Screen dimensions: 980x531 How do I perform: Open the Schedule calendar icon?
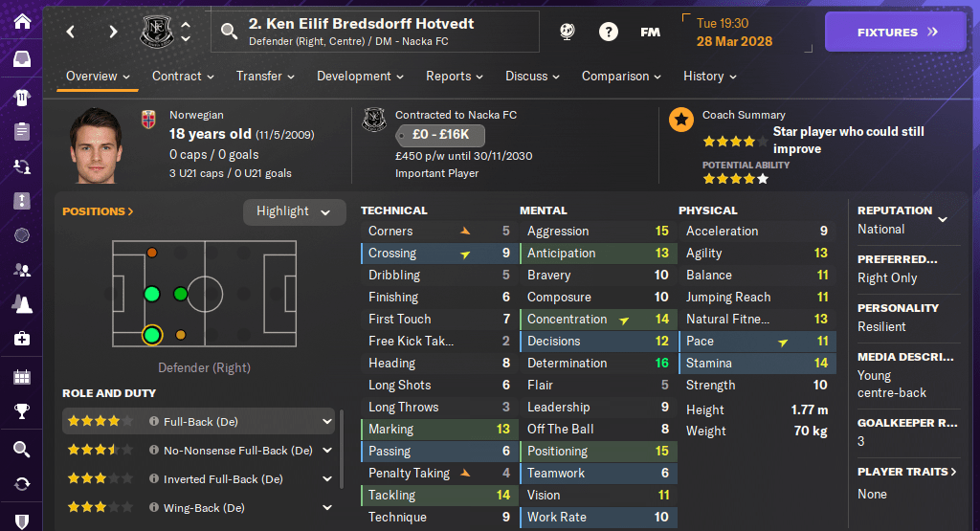21,376
